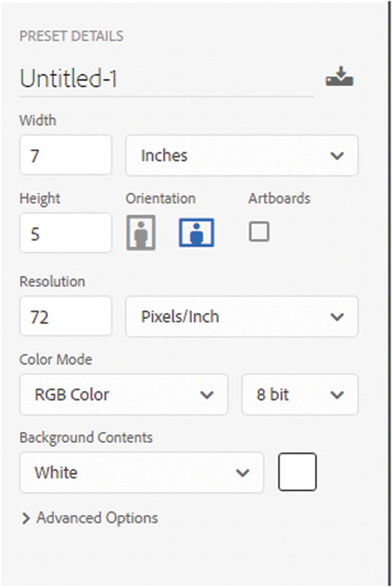
Task: Click the chevron in RGB Color dropdown
Action: click(206, 395)
